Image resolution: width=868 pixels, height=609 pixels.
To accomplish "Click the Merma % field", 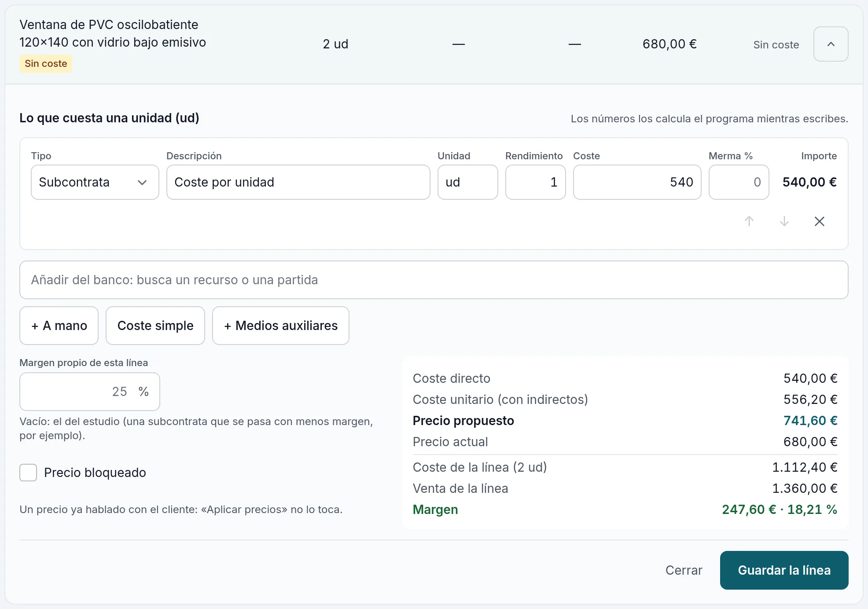I will [739, 182].
